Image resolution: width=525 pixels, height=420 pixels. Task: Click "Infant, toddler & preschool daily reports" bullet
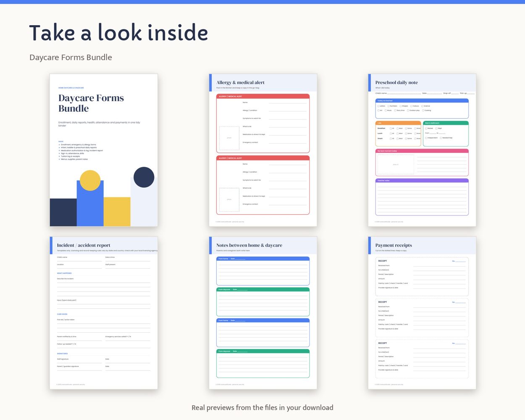click(x=79, y=147)
